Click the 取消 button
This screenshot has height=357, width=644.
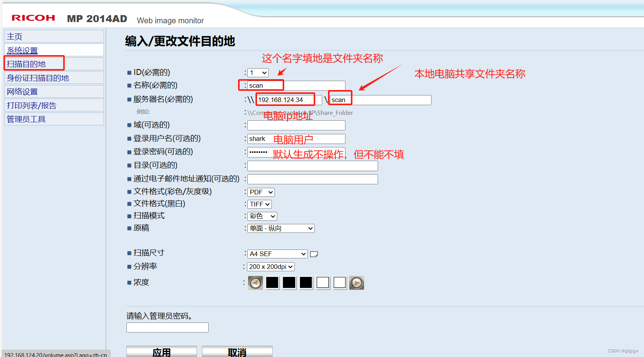(x=237, y=352)
